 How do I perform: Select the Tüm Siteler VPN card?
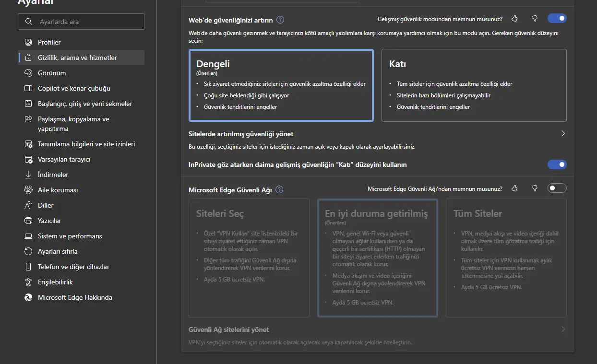[x=506, y=258]
